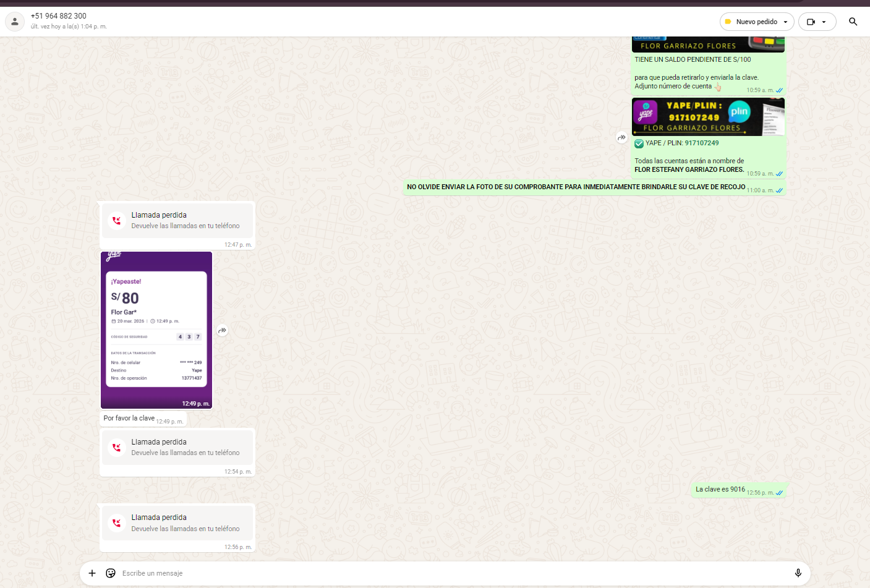870x588 pixels.
Task: Open the emoji sticker picker icon
Action: pyautogui.click(x=111, y=573)
